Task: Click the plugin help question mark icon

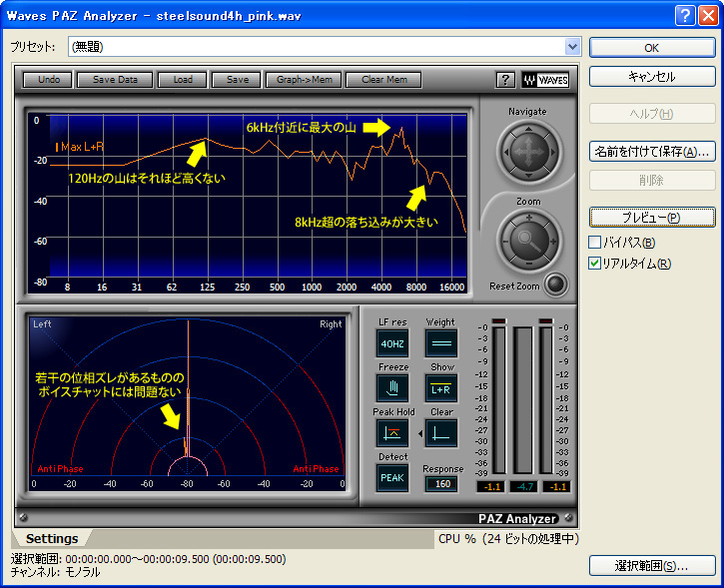Action: point(505,80)
